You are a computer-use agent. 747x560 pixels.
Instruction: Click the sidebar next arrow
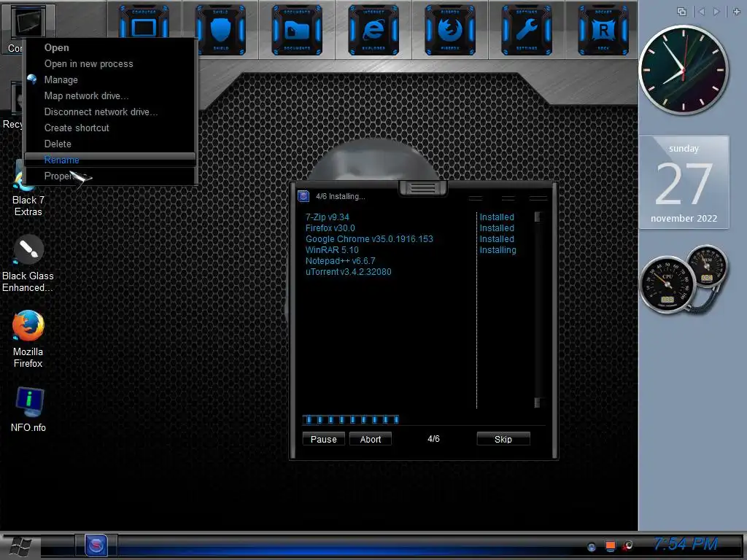(x=716, y=12)
